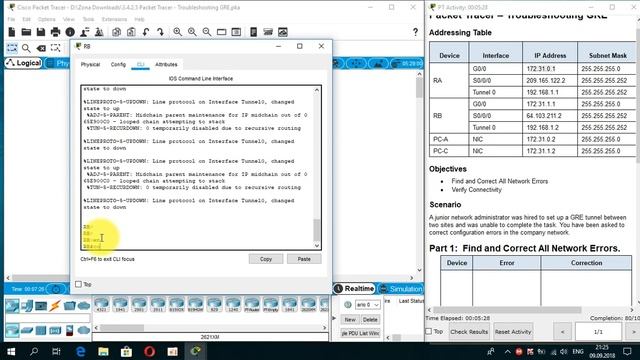Select Connections lightning bolt icon
The width and height of the screenshot is (640, 360).
click(x=55, y=306)
